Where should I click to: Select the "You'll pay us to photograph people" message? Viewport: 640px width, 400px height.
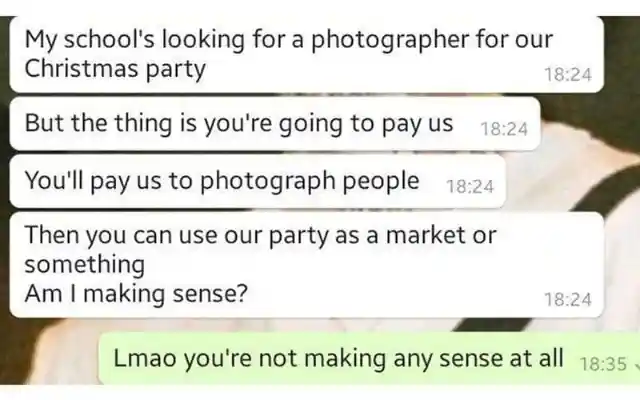pos(258,181)
